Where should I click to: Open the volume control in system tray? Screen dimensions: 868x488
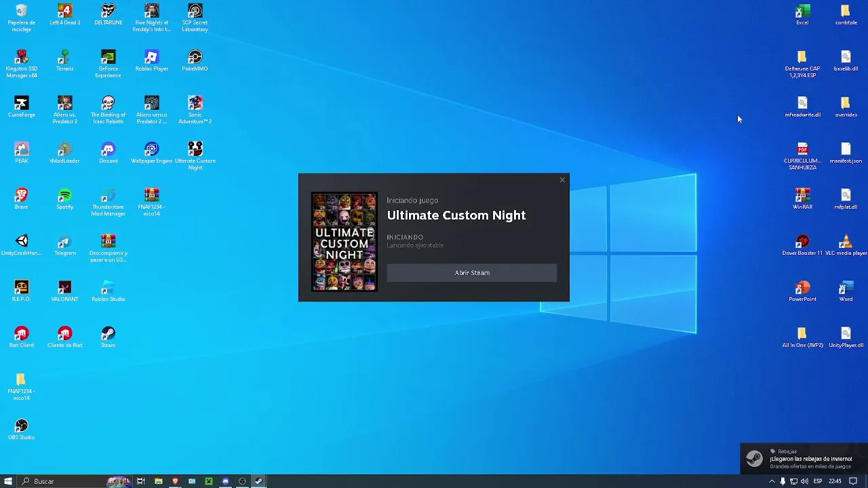pos(804,481)
